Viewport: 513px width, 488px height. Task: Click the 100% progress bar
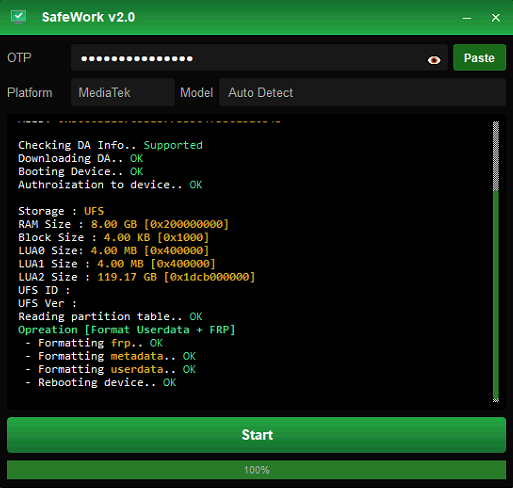click(x=256, y=470)
